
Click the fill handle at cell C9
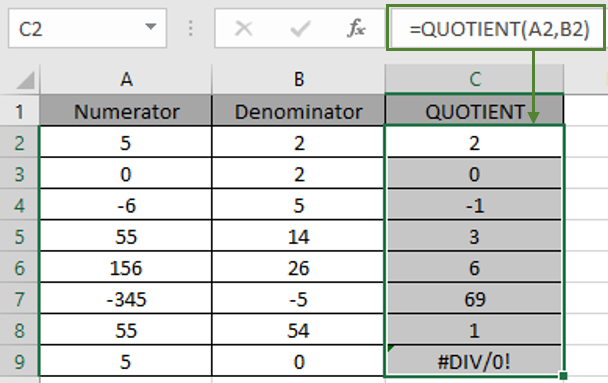tap(563, 375)
